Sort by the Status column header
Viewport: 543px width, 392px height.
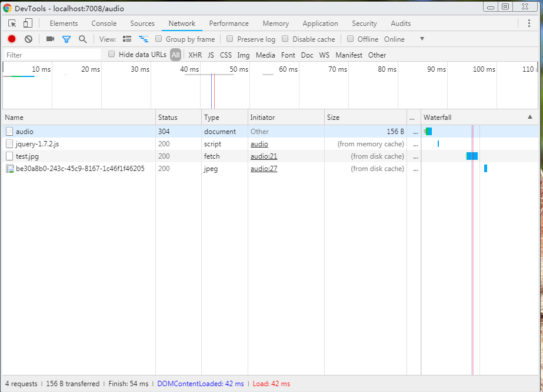(x=178, y=118)
